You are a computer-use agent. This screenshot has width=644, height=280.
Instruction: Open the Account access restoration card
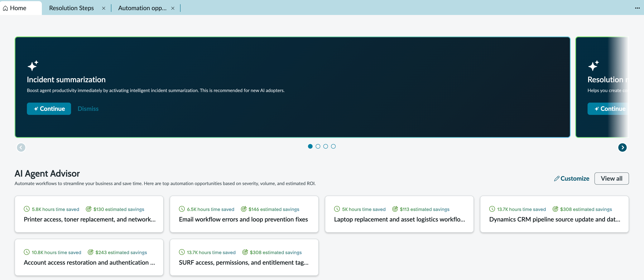89,257
